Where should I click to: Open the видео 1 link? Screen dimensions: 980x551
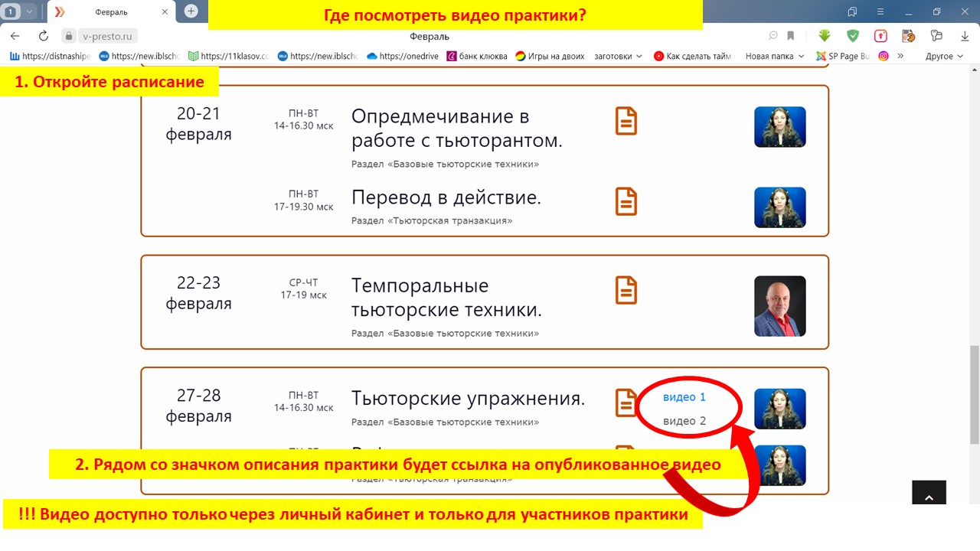[684, 397]
